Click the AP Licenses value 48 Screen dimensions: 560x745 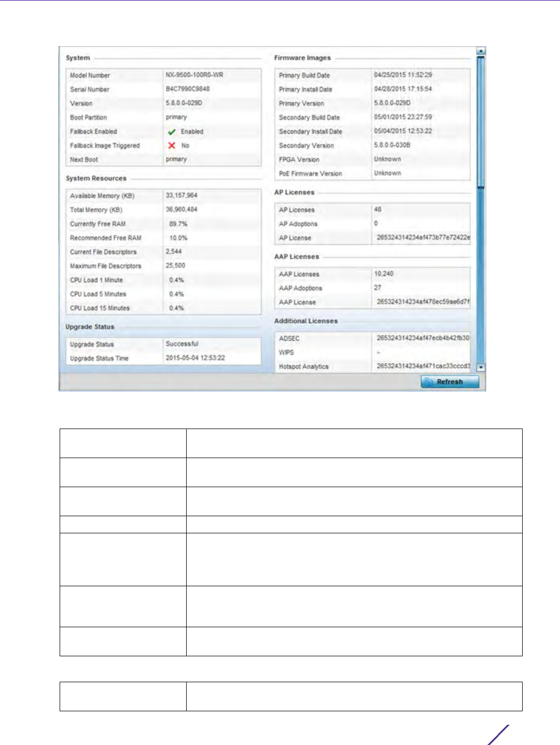[x=377, y=210]
